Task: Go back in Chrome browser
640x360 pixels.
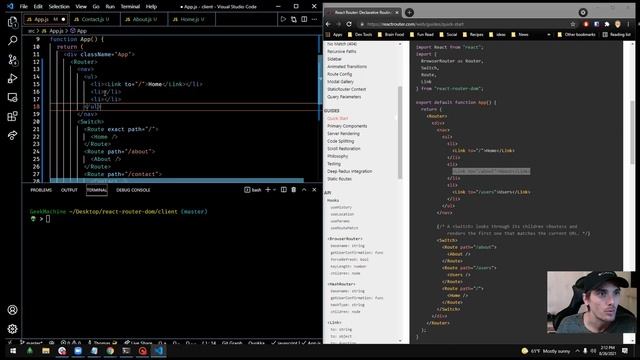Action: 329,24
